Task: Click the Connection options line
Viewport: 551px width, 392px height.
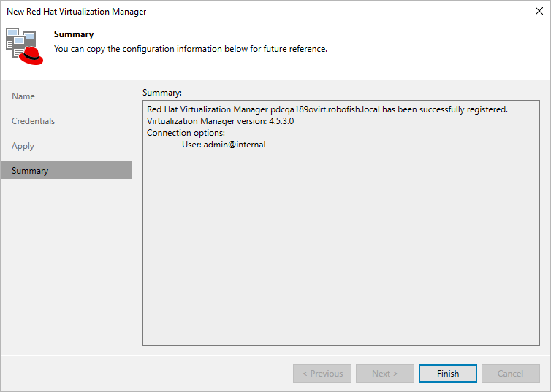Action: coord(186,133)
